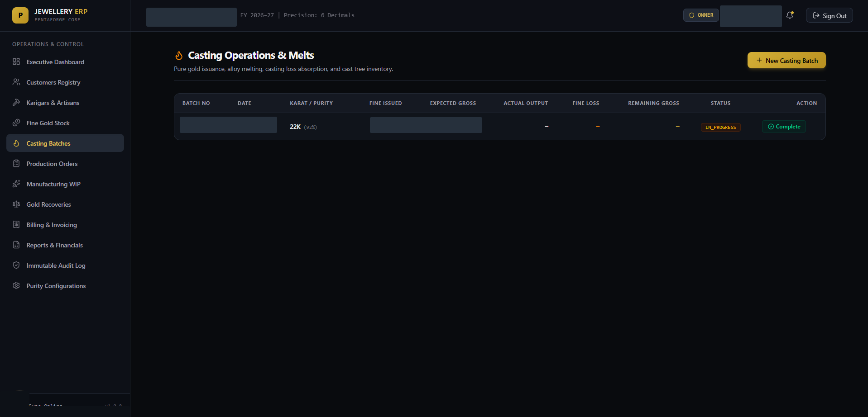
Task: View the Immutable Audit Log
Action: click(x=65, y=265)
